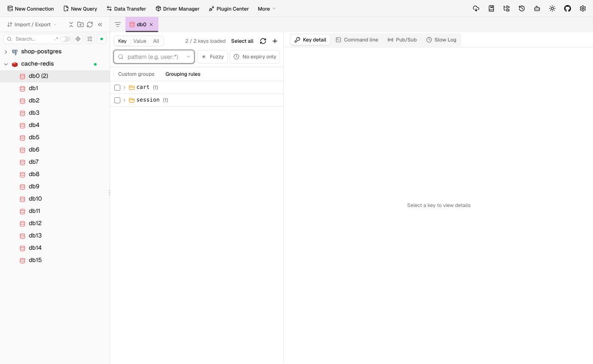Toggle Fuzzy matching

point(213,57)
